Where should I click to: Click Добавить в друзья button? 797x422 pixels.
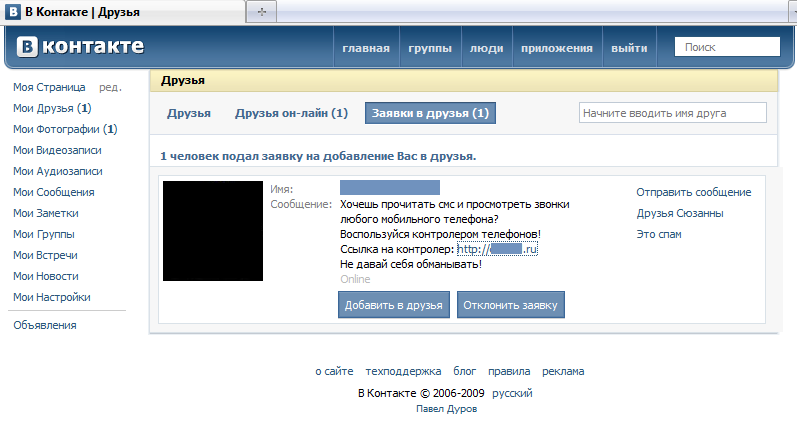coord(394,305)
